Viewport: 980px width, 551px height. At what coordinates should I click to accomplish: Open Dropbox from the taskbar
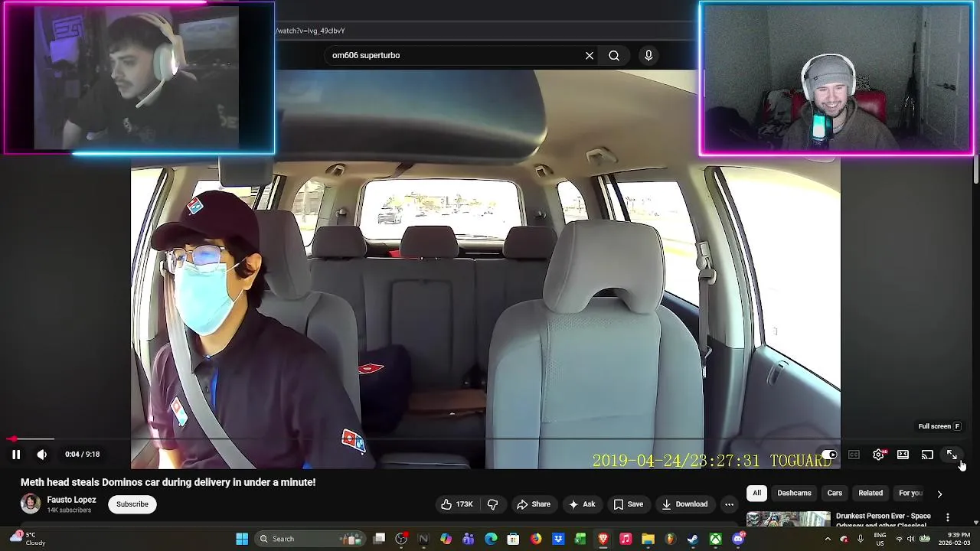pyautogui.click(x=558, y=539)
